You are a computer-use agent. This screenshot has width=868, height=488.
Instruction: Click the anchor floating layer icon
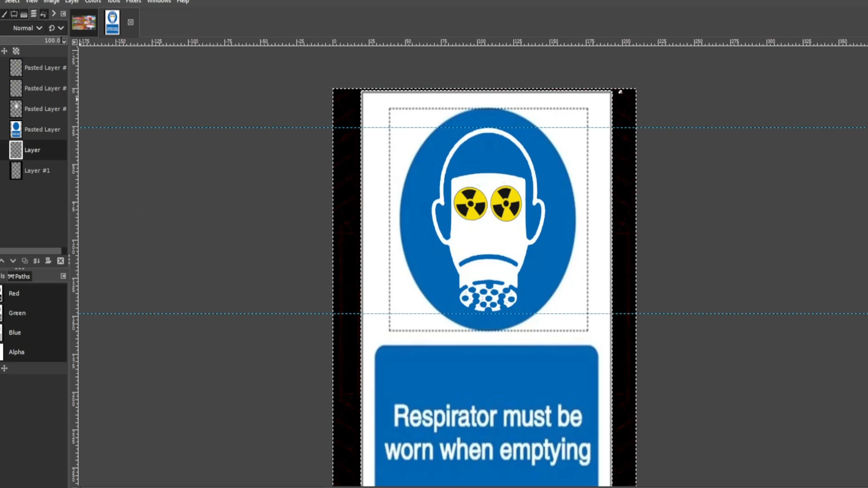pyautogui.click(x=48, y=261)
